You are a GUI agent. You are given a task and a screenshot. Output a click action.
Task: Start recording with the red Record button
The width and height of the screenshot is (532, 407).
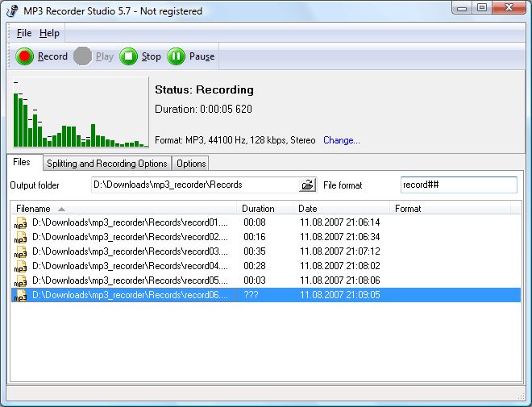[x=41, y=56]
